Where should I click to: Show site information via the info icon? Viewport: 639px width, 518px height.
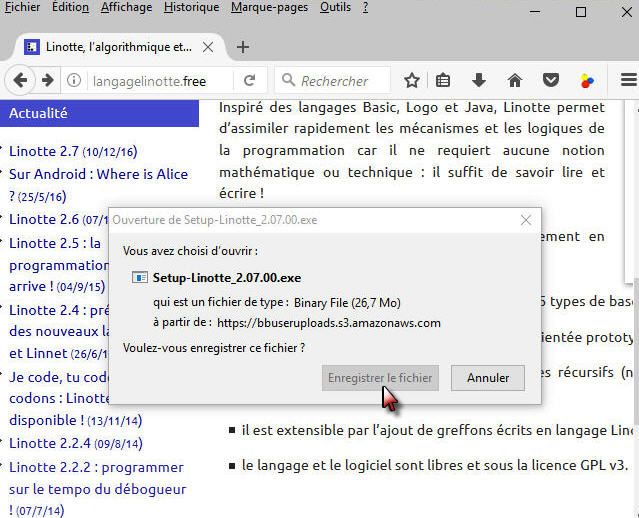74,80
